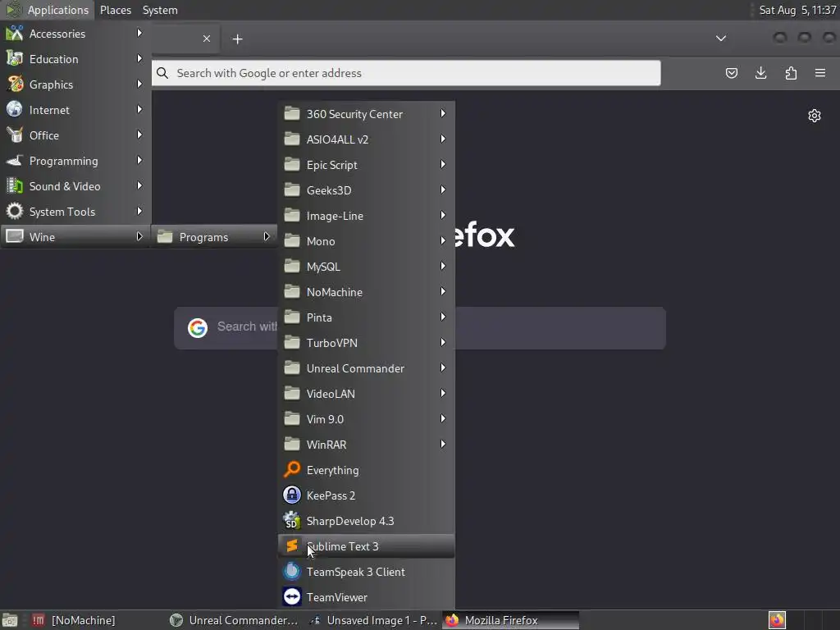Expand NoMachine submenu arrow

(443, 291)
